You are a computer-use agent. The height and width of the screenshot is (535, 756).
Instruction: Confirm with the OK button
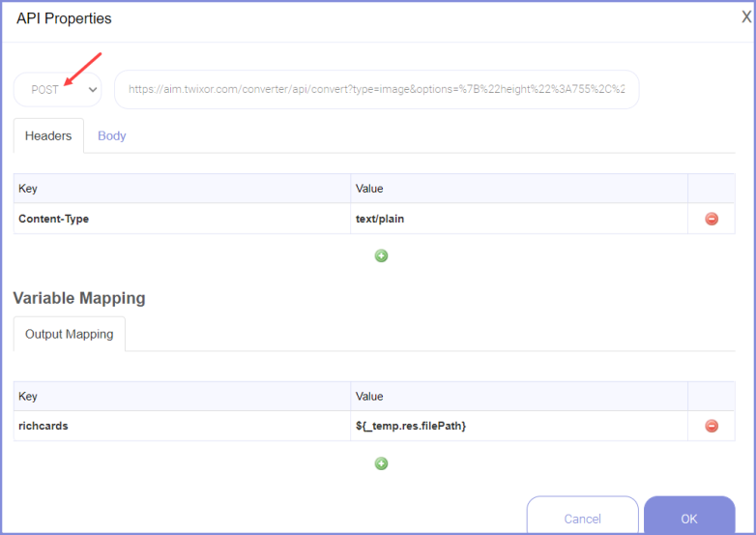tap(688, 518)
